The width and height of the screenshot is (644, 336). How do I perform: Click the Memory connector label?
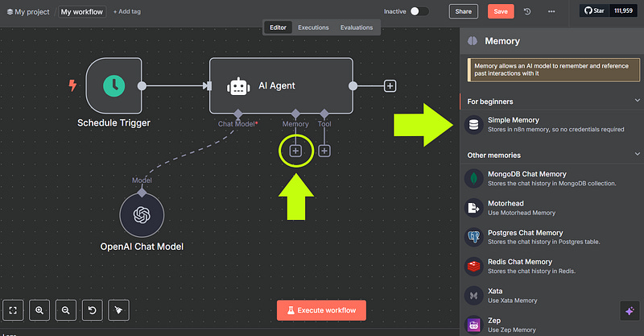[x=295, y=124]
